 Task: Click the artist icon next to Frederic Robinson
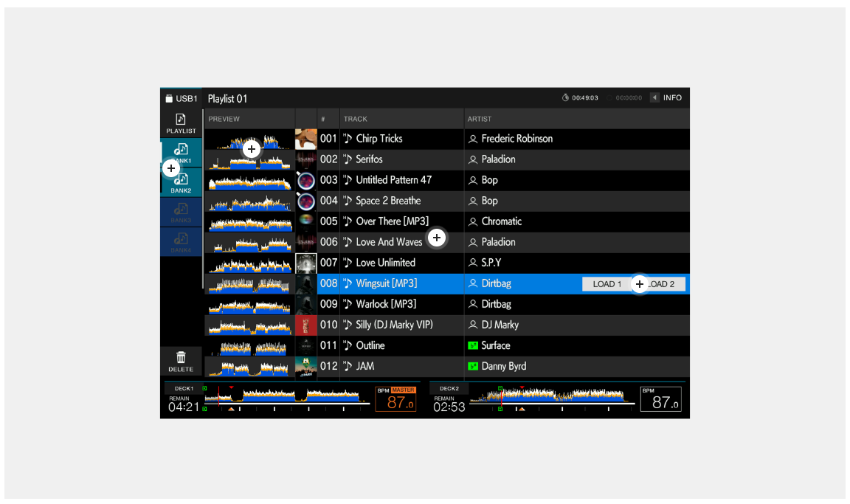pyautogui.click(x=473, y=139)
